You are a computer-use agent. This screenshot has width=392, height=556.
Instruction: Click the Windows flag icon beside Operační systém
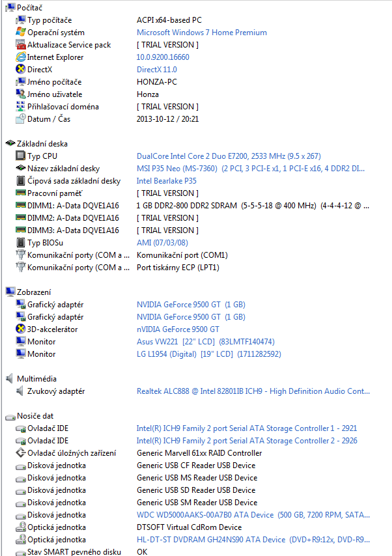point(21,32)
